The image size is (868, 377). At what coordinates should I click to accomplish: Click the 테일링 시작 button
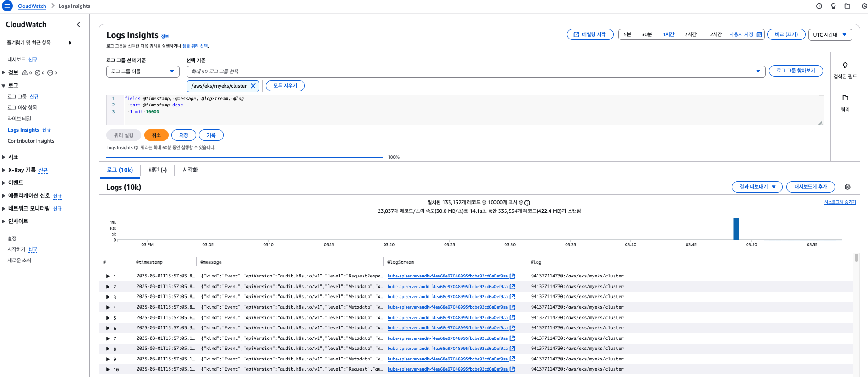(x=590, y=34)
